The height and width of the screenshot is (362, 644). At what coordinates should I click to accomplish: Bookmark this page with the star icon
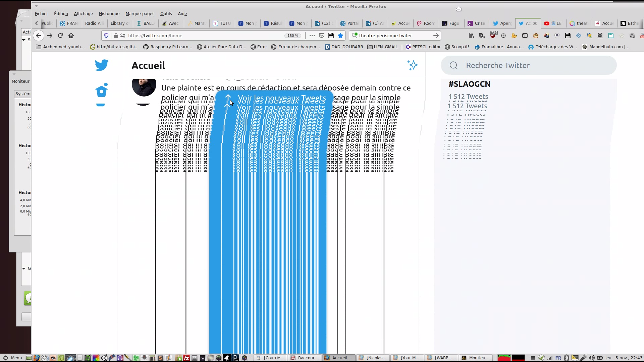tap(340, 36)
